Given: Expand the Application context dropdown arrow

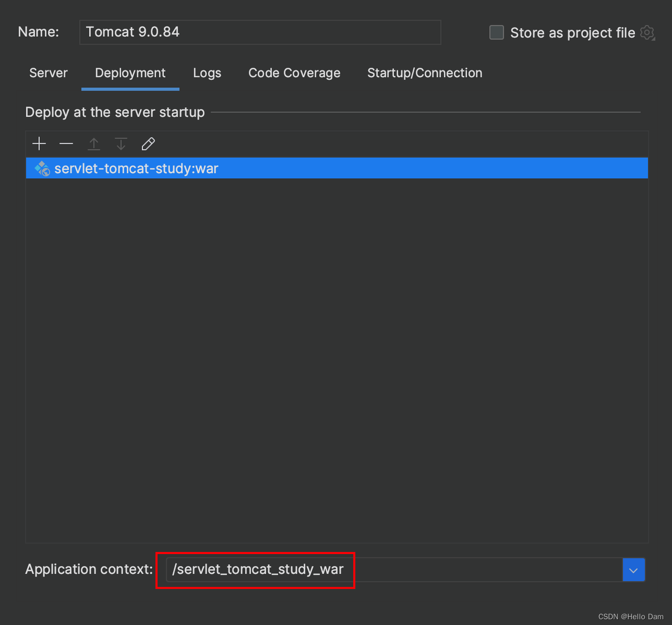Looking at the screenshot, I should coord(633,570).
